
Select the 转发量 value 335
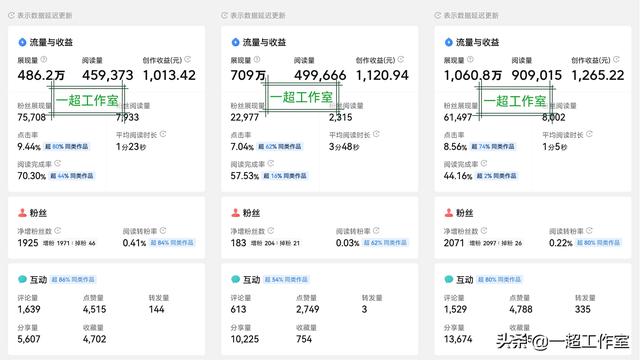pos(583,309)
